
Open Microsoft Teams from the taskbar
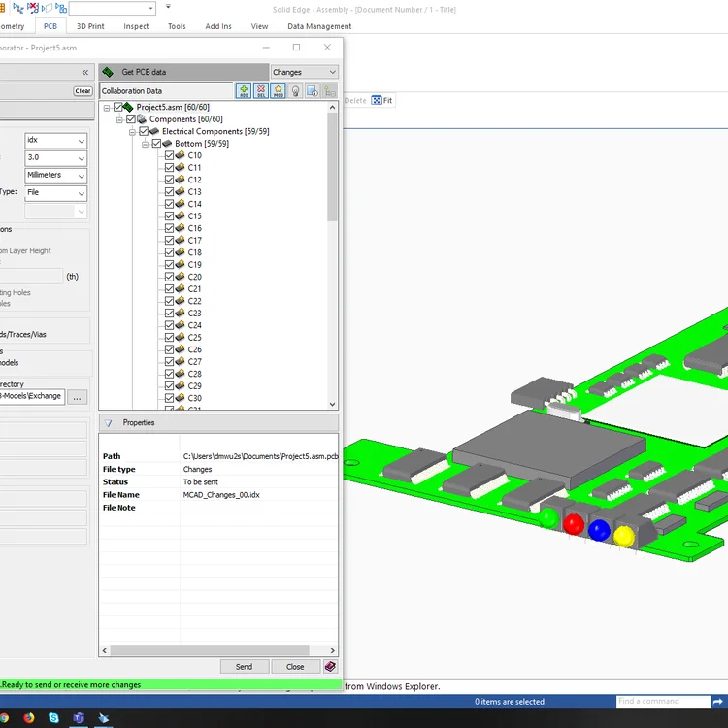click(x=79, y=717)
